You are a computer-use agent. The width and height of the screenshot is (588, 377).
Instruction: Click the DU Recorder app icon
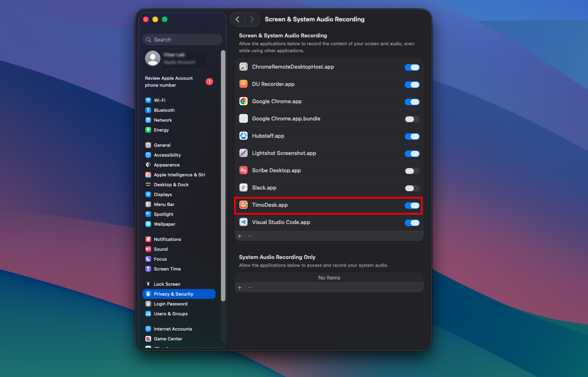pos(243,84)
